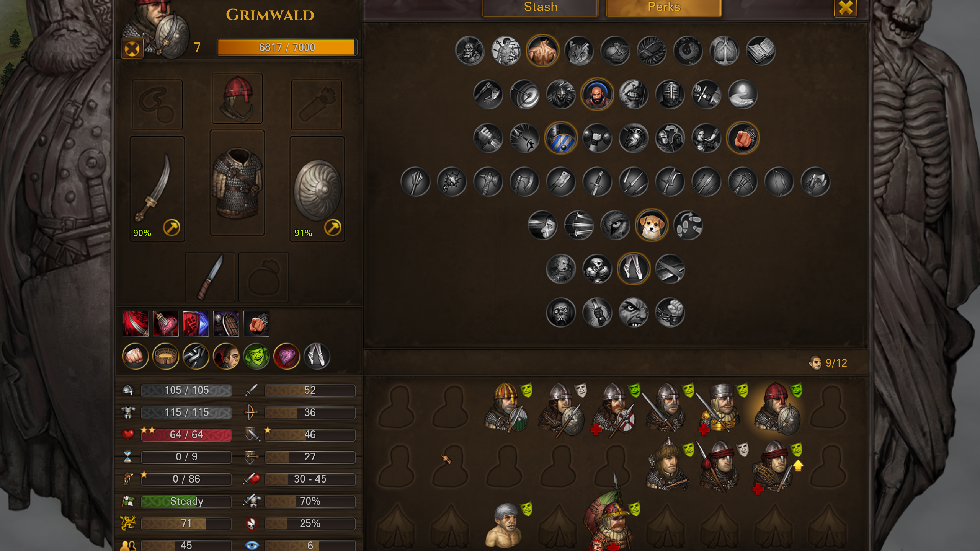
Task: Click the 6817 / 7000 experience bar
Action: click(x=287, y=47)
